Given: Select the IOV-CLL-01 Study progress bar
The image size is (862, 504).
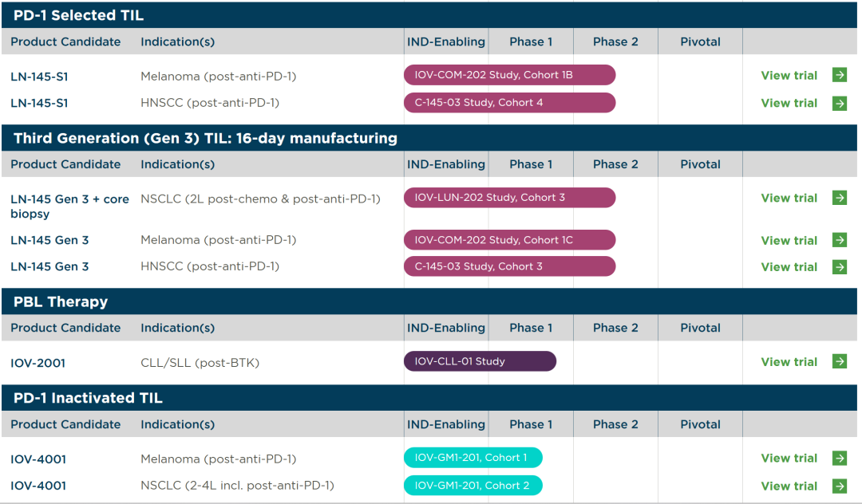Looking at the screenshot, I should (480, 361).
